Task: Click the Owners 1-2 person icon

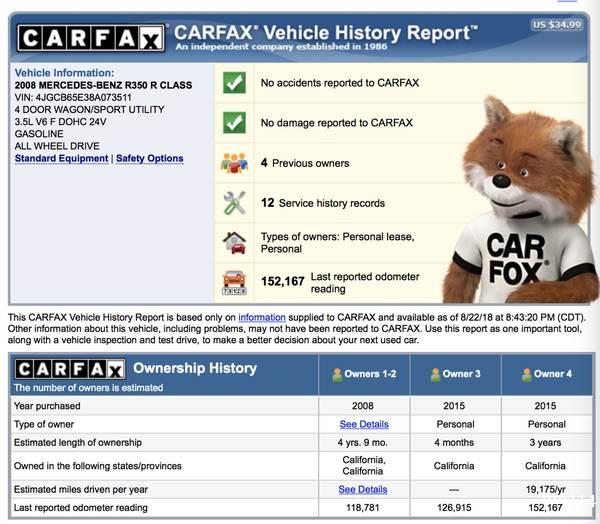Action: click(x=337, y=374)
